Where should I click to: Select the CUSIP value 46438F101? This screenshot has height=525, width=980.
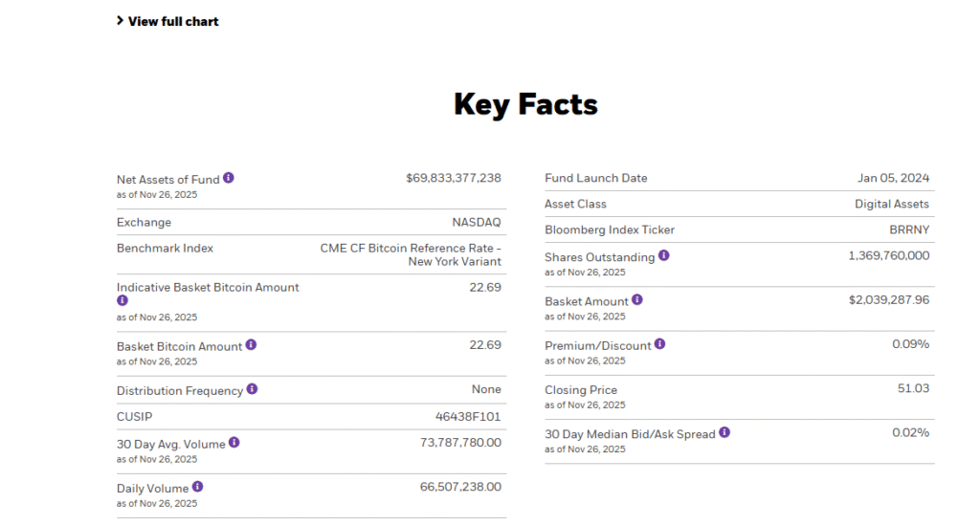pos(468,417)
